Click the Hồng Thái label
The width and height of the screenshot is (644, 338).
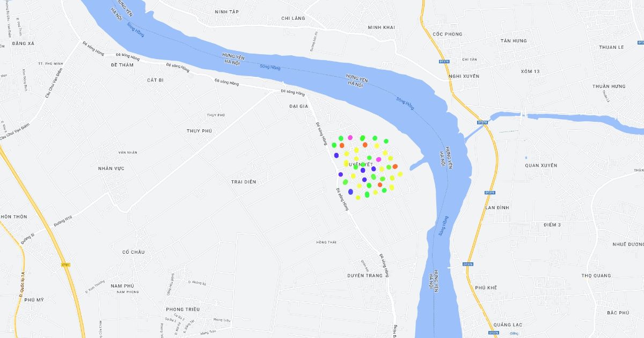(x=326, y=243)
